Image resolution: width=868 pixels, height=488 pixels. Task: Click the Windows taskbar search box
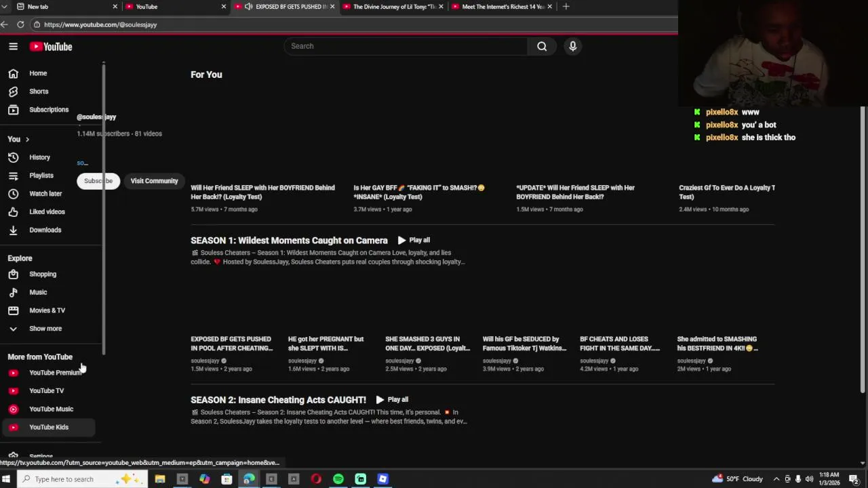[x=83, y=479]
